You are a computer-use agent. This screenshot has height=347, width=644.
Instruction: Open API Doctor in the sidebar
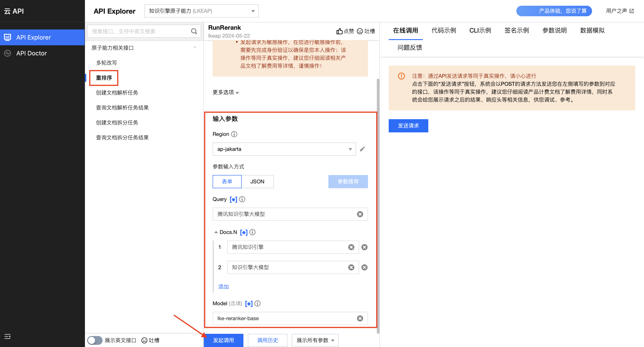[x=31, y=53]
